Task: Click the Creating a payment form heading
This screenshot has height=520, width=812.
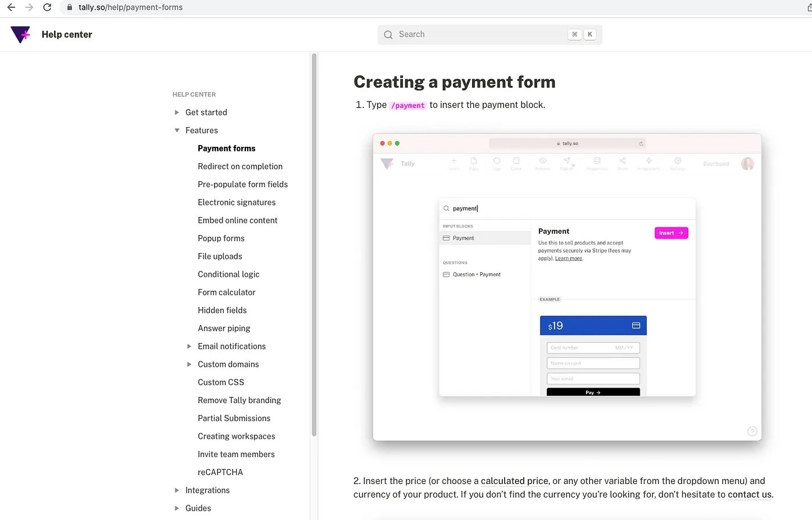Action: click(455, 82)
